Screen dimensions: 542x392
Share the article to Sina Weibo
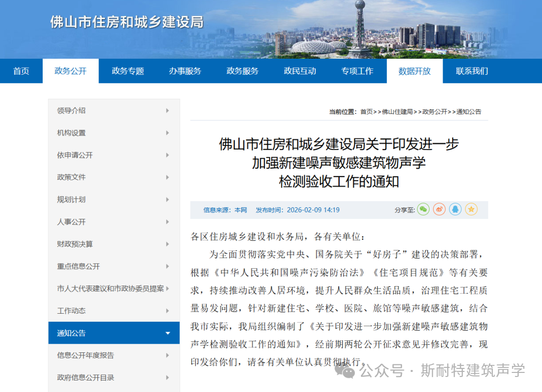[x=440, y=210]
